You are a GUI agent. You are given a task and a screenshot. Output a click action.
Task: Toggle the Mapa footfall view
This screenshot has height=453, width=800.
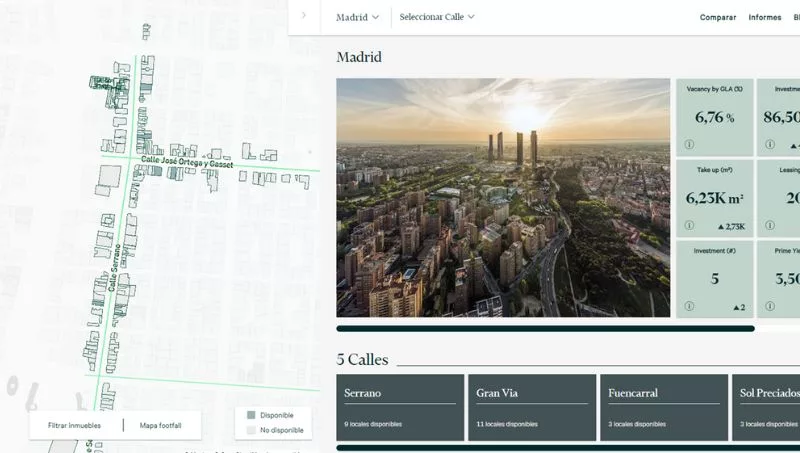tap(161, 425)
